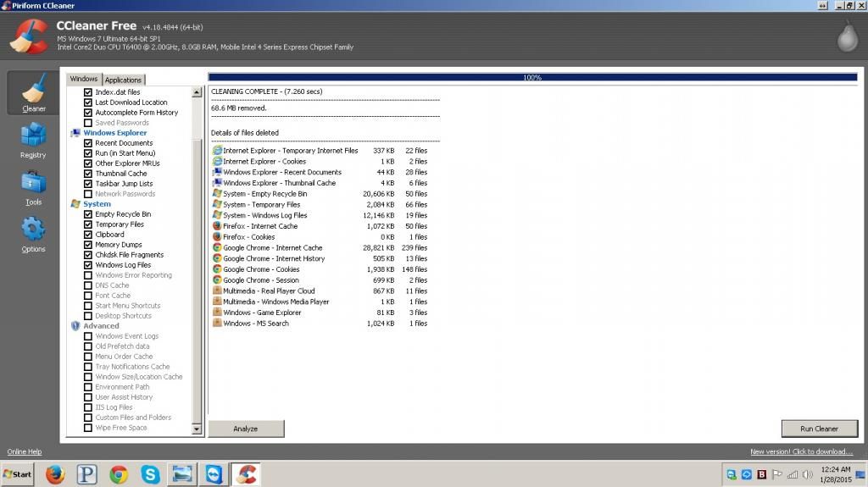Open the new version download link
Viewport: 868px width, 487px height.
click(x=801, y=451)
